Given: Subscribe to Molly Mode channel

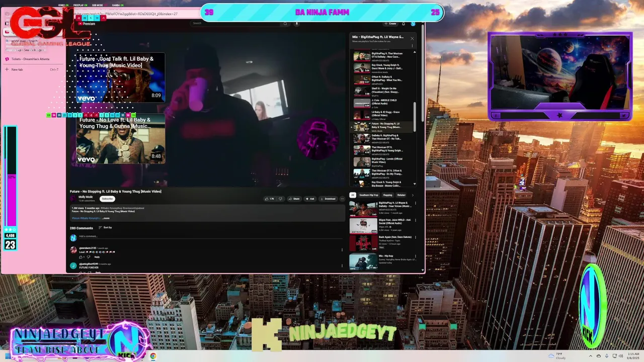Looking at the screenshot, I should coord(107,199).
